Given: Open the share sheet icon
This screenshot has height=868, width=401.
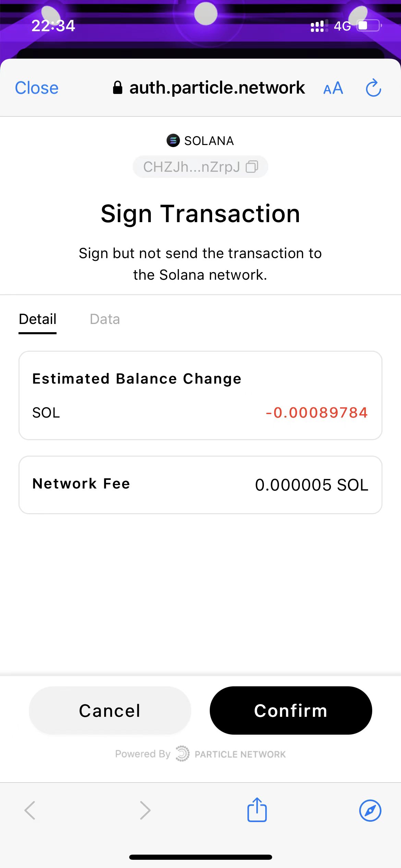Looking at the screenshot, I should tap(257, 810).
